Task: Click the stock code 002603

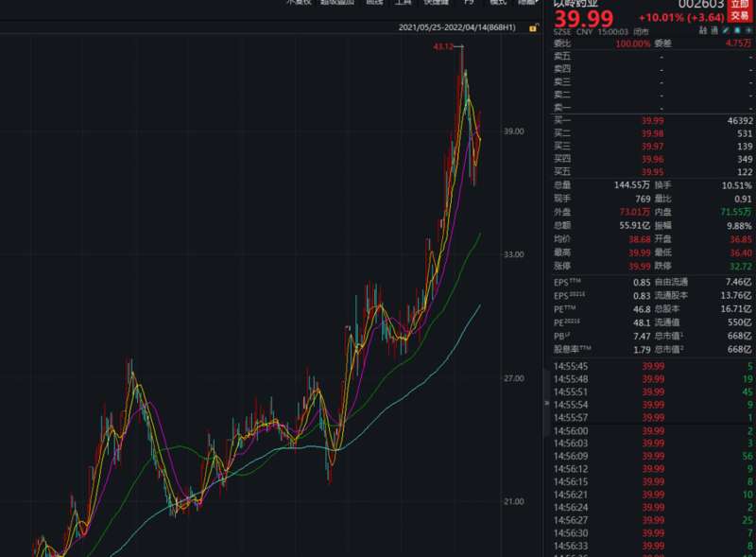Action: (701, 5)
